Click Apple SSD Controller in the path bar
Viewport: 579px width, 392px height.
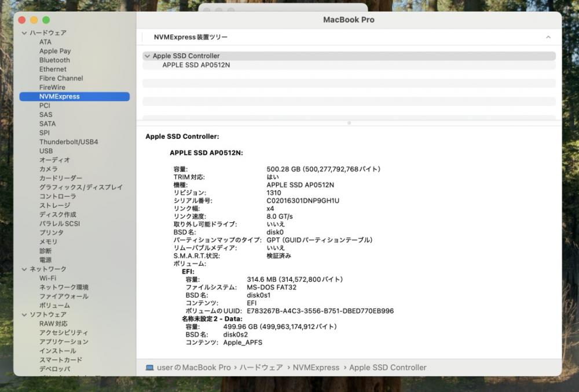coord(388,368)
